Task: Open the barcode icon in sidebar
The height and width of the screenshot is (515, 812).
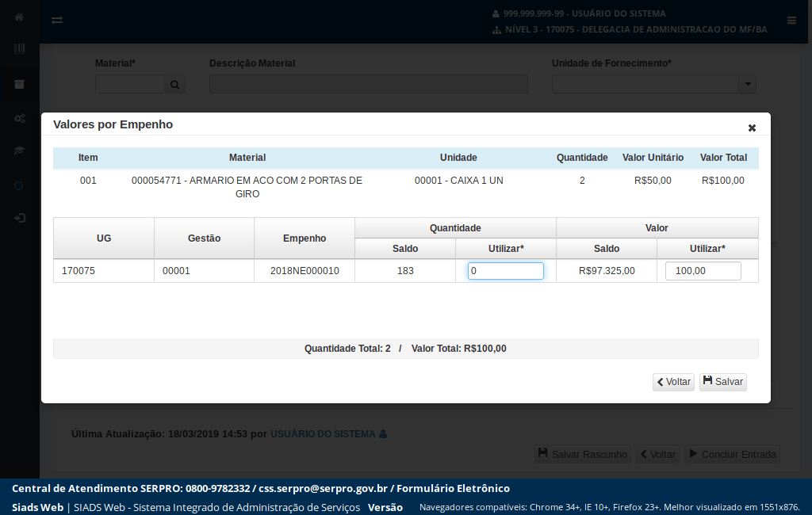Action: 19,48
